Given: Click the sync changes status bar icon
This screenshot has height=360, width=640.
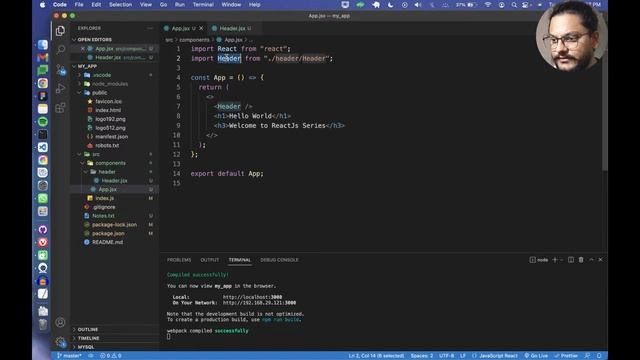Looking at the screenshot, I should [91, 356].
